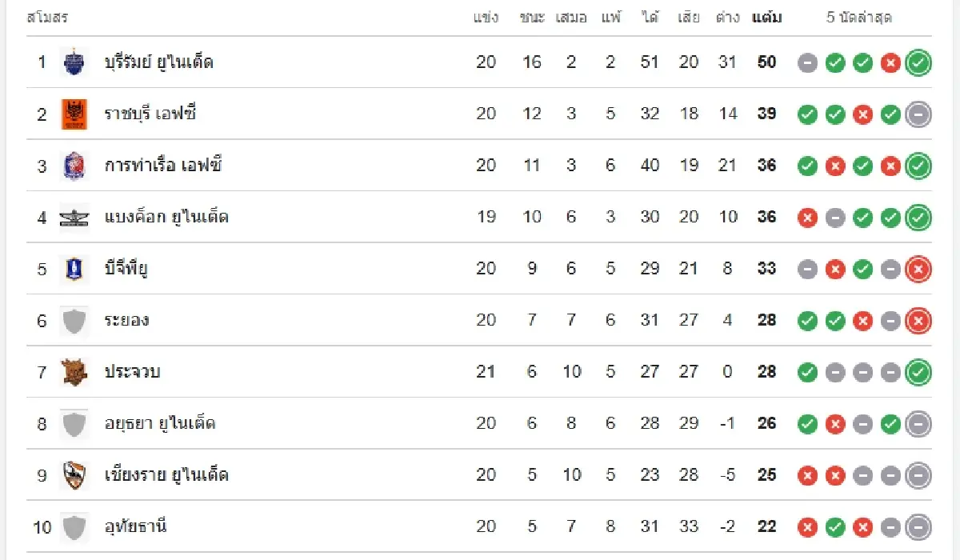The height and width of the screenshot is (560, 960).
Task: Click the Bangkok United club logo
Action: pos(74,218)
